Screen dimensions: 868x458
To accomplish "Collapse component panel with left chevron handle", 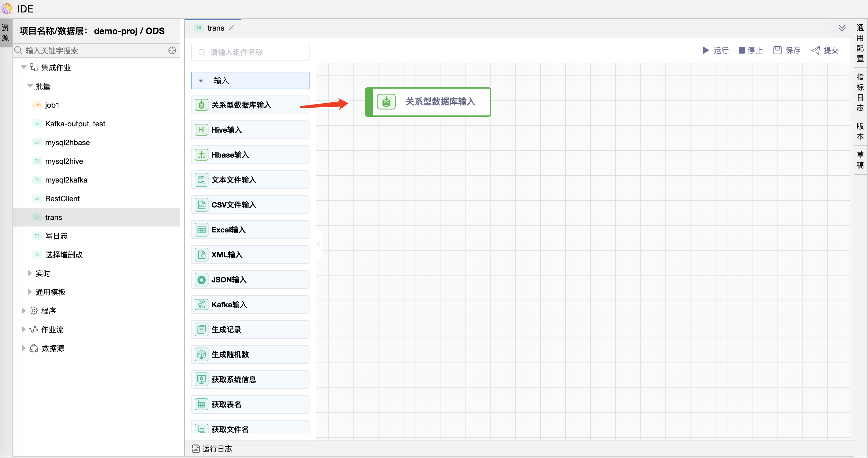I will (319, 245).
